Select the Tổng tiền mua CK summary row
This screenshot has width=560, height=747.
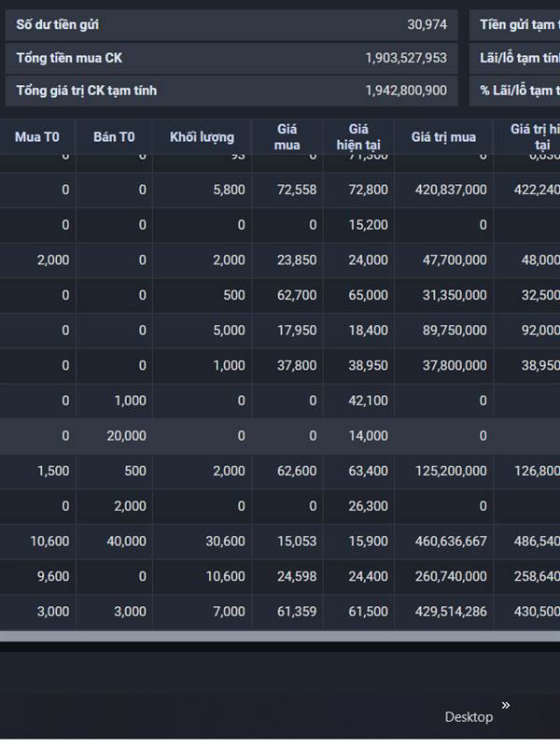point(231,58)
